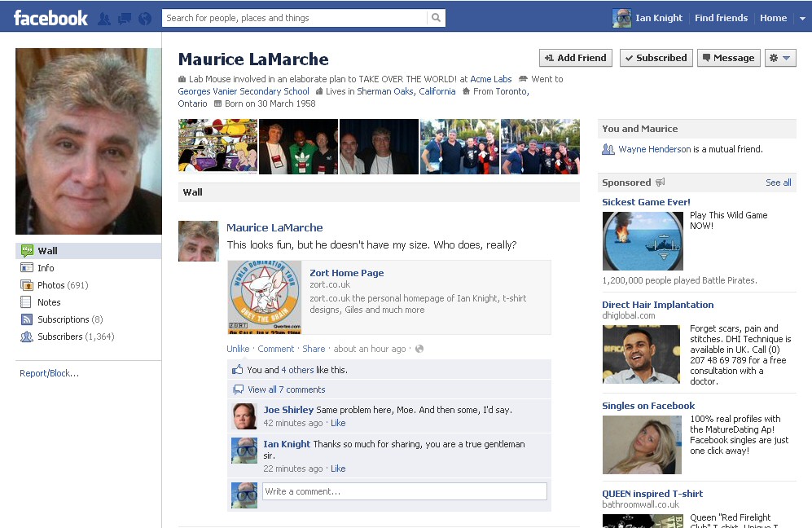
Task: Open the Zort Home Page link
Action: [x=346, y=273]
